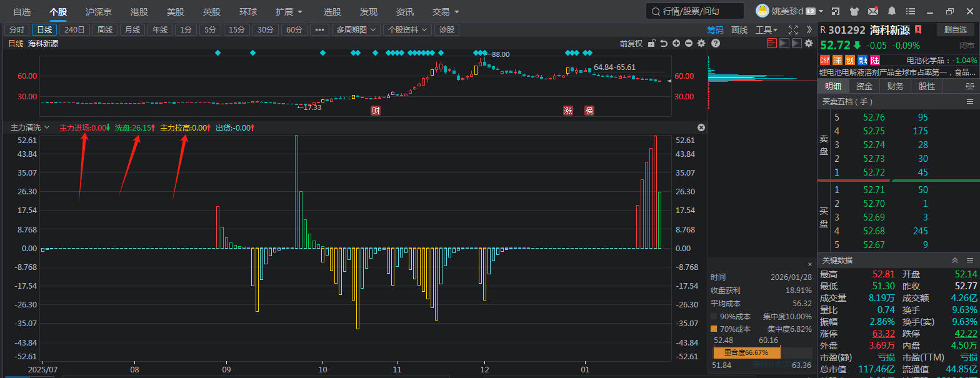The height and width of the screenshot is (378, 980).
Task: Open the skin theme shirt icon
Action: click(x=855, y=11)
